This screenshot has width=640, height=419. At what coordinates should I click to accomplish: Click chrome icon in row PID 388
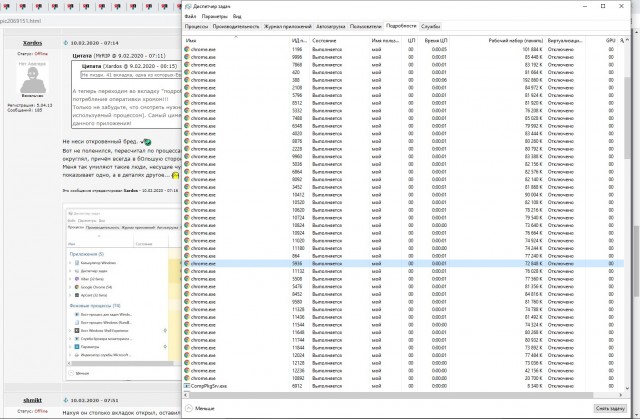coord(187,80)
